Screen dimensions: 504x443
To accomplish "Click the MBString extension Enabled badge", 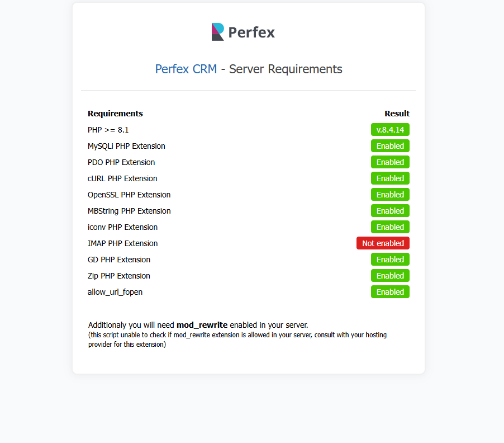I will click(390, 211).
